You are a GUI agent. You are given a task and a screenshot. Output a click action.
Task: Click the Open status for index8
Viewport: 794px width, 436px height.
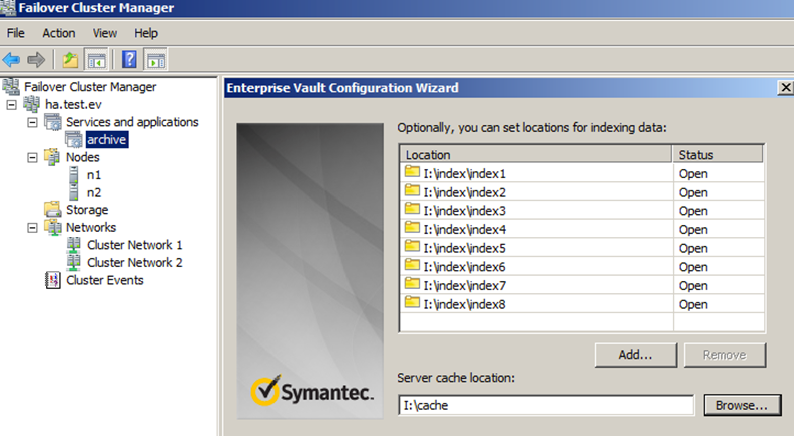pos(693,304)
